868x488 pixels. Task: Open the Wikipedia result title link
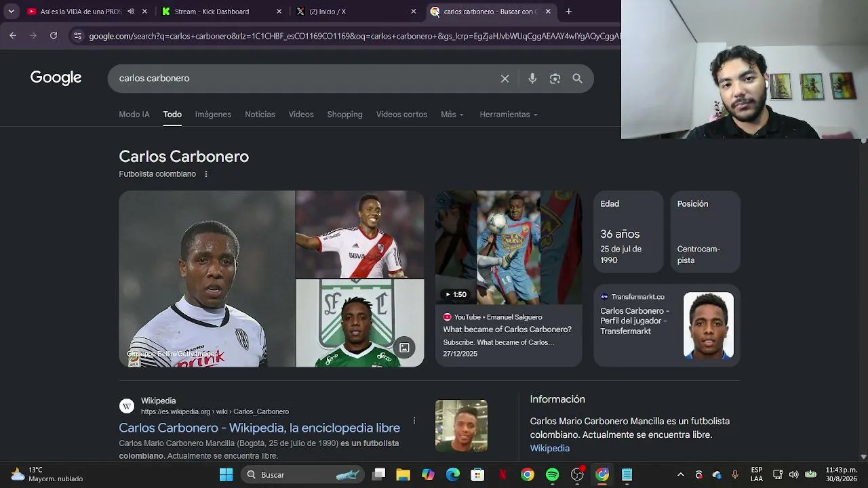(x=259, y=428)
